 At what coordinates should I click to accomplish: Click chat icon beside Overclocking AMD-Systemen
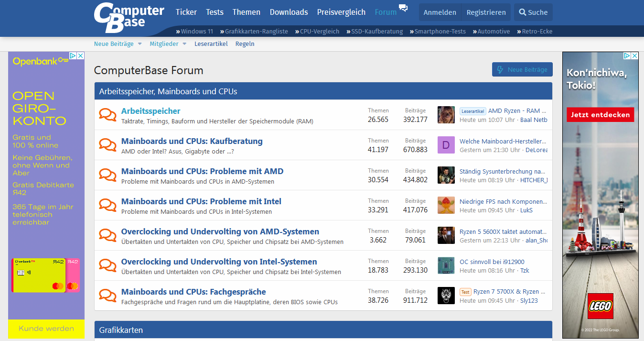(x=107, y=235)
